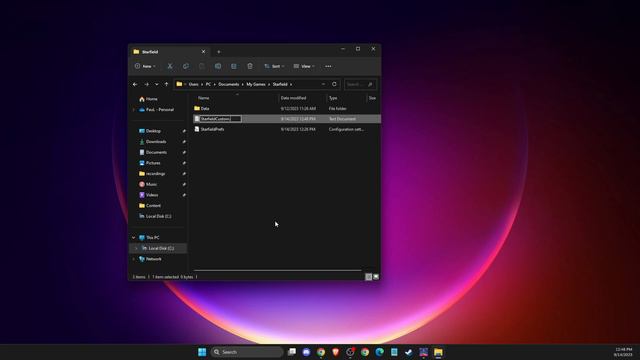Click Documents in the address breadcrumb
This screenshot has width=640, height=360.
point(229,84)
